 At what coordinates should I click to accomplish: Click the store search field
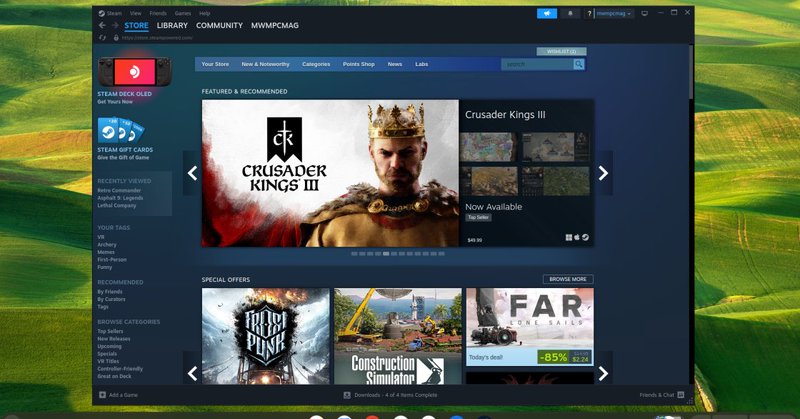537,64
